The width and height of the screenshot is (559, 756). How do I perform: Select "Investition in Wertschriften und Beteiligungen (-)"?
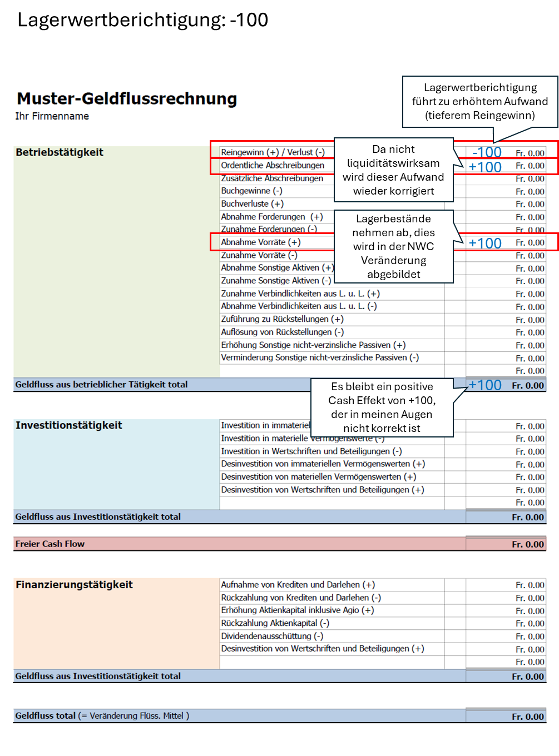coord(311,451)
